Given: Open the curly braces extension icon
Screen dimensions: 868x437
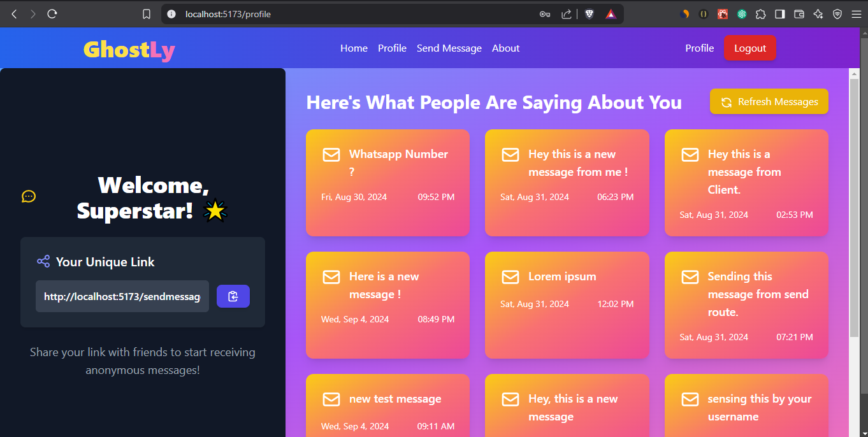Looking at the screenshot, I should [x=704, y=14].
